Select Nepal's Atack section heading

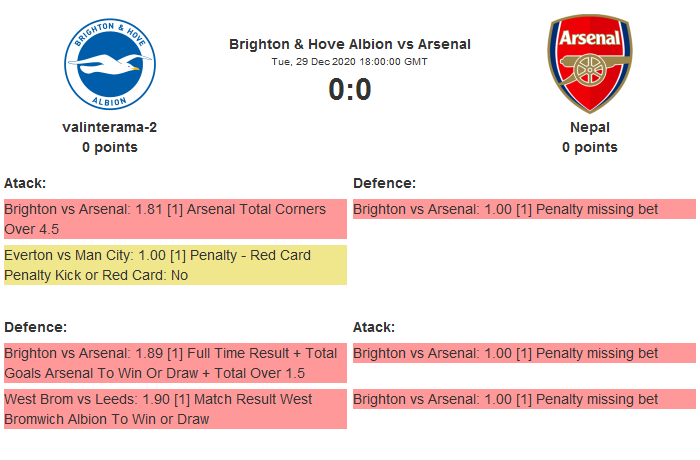(374, 327)
